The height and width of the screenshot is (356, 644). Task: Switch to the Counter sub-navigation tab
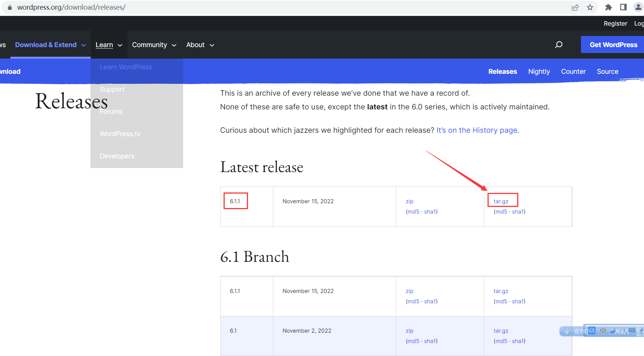click(x=573, y=72)
